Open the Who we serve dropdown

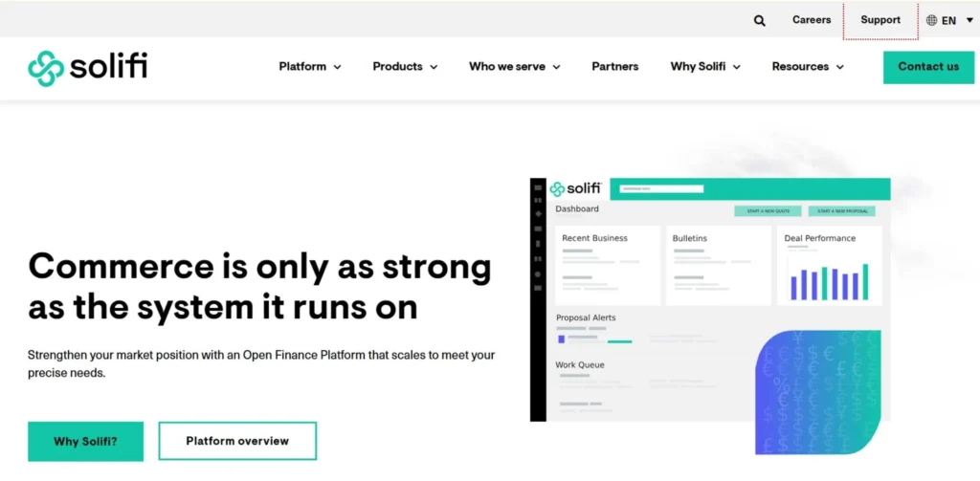(514, 67)
